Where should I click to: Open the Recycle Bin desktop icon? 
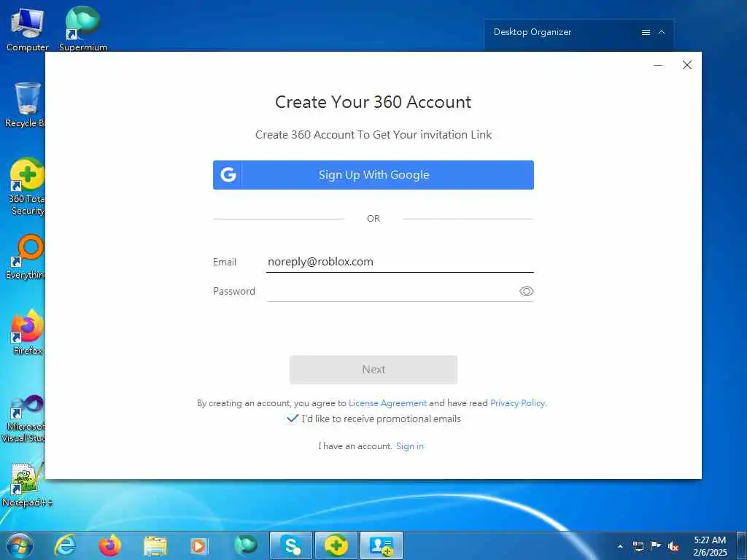(26, 105)
